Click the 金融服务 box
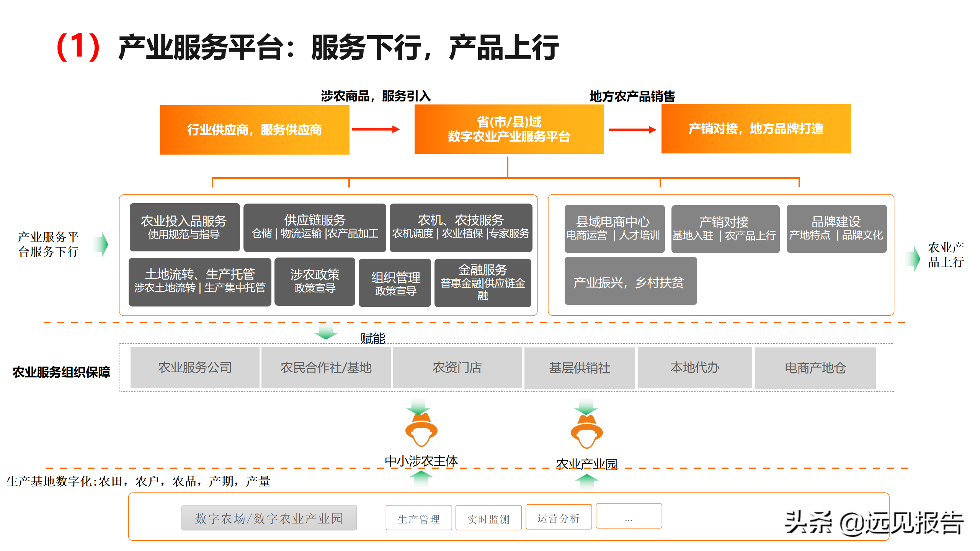This screenshot has width=980, height=551. (x=482, y=282)
